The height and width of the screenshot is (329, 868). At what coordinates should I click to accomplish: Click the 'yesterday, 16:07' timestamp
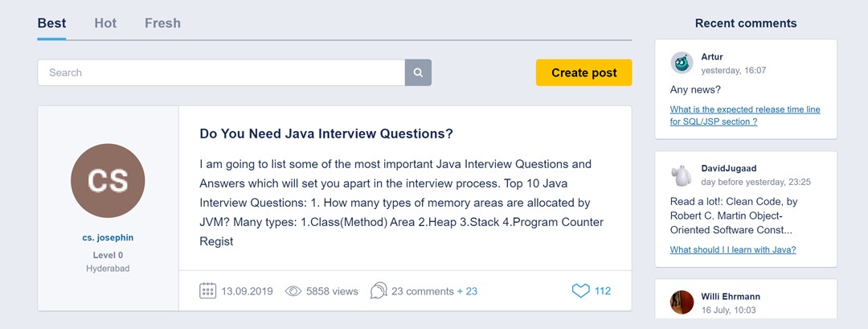coord(734,70)
